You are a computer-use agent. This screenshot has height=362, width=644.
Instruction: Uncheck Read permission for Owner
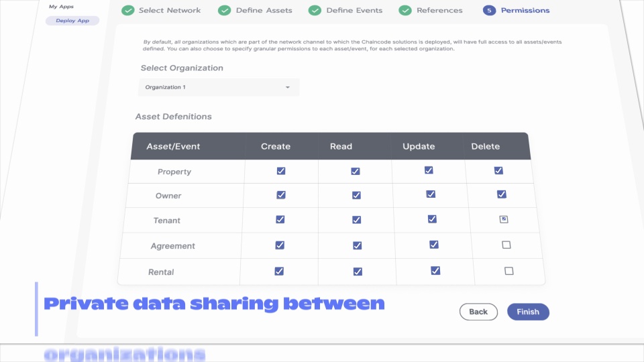pos(356,195)
